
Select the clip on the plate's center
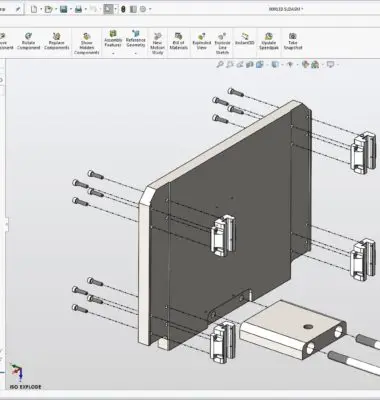pyautogui.click(x=223, y=235)
